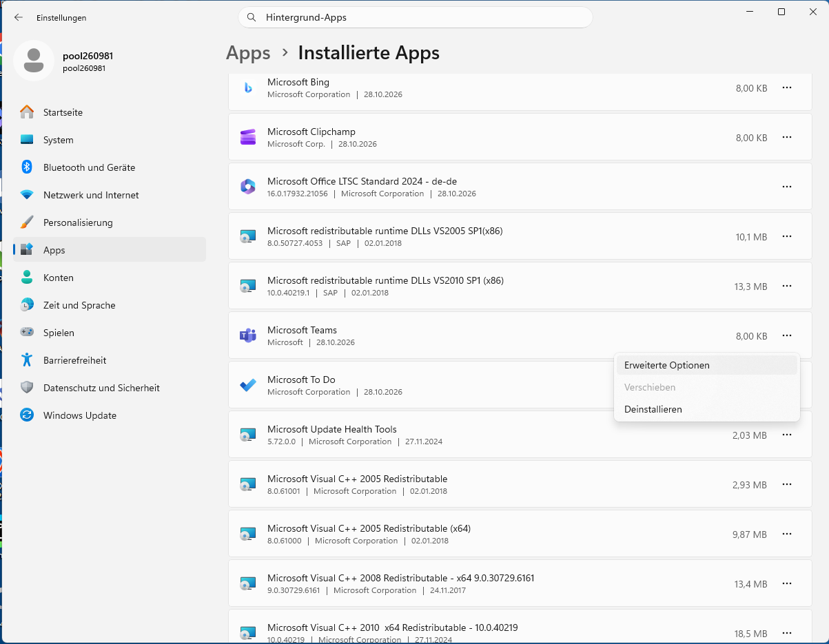Open the three-dot menu for Microsoft Office LTSC

pos(787,187)
